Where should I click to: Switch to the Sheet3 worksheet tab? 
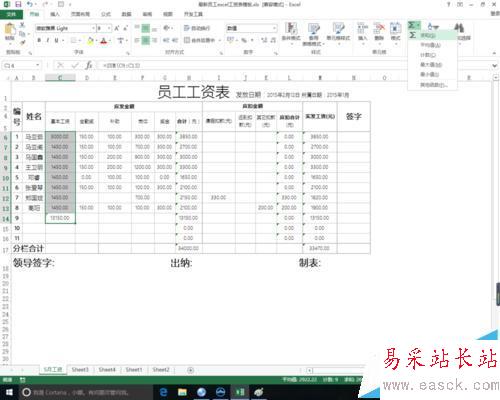click(80, 370)
